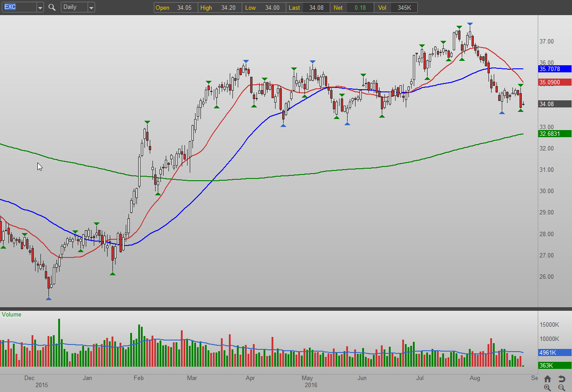
Task: Click the green 363K volume tag
Action: pos(555,365)
